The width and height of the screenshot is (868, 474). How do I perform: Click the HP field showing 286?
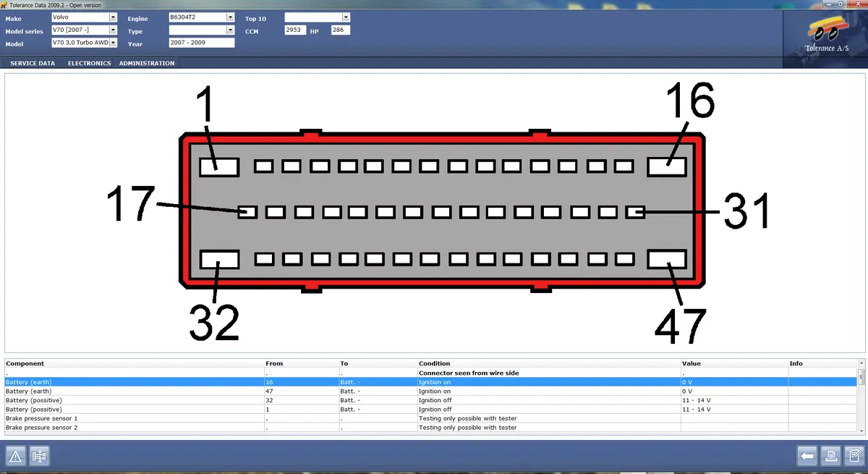point(340,30)
